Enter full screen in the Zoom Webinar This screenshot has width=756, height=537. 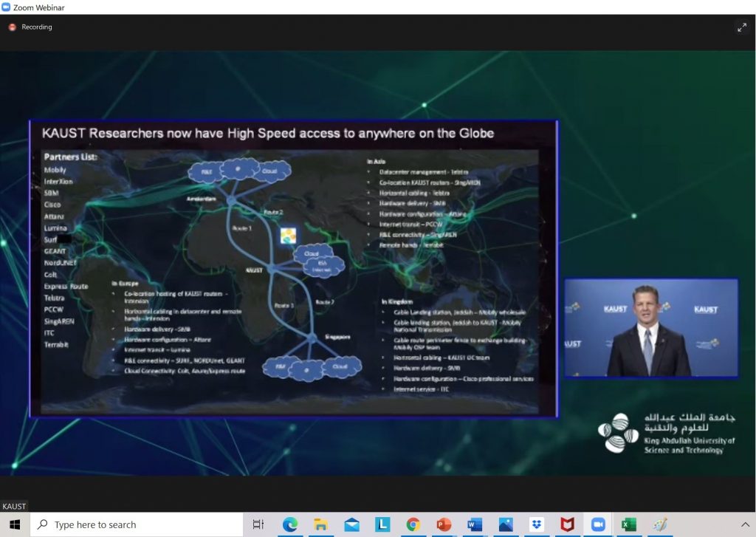pos(741,28)
